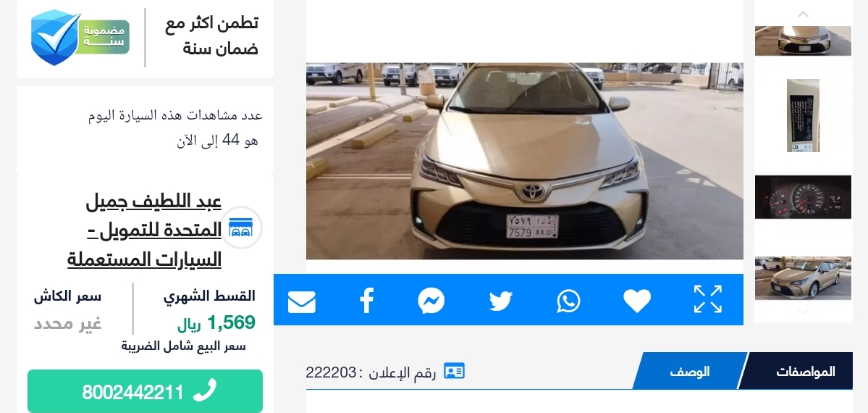868x413 pixels.
Task: Select the dashboard gauge thumbnail
Action: click(x=803, y=197)
